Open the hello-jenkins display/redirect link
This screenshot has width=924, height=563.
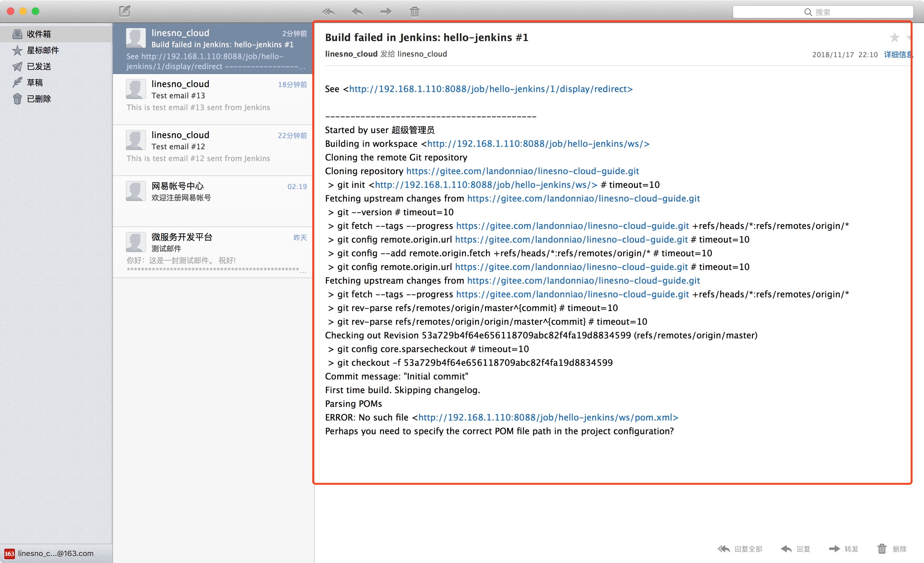click(491, 89)
